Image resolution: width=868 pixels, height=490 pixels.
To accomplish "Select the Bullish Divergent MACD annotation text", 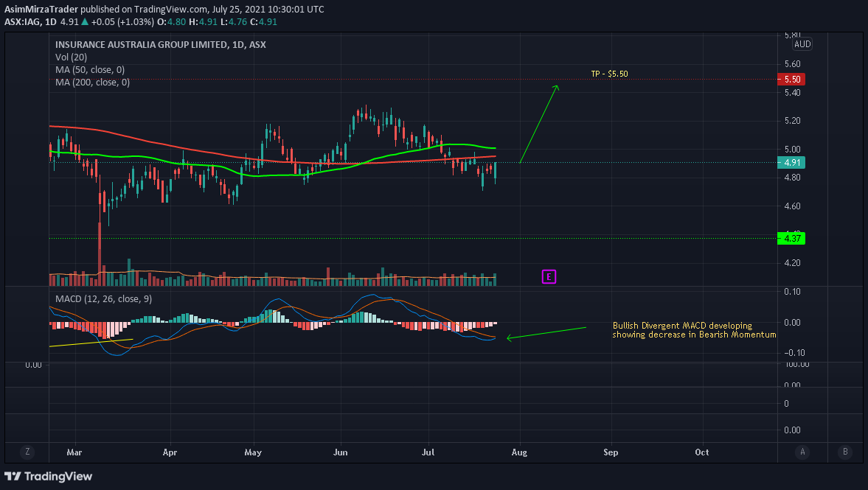I will pos(694,330).
